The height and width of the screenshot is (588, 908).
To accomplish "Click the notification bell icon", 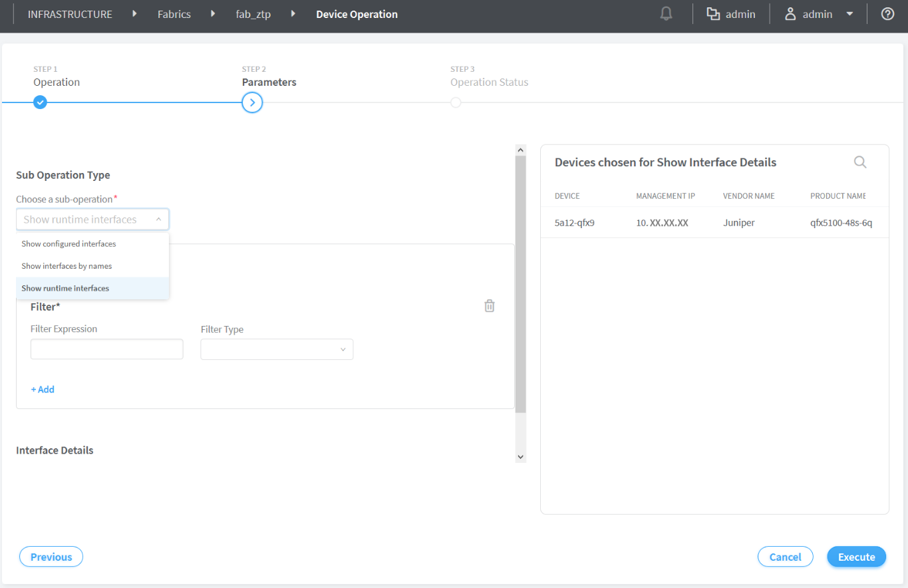I will [666, 14].
